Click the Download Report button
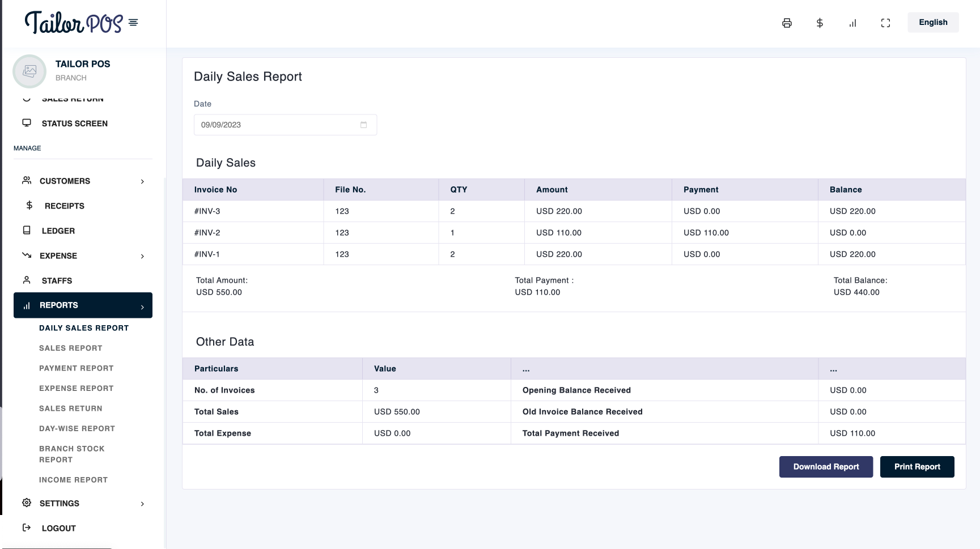Viewport: 980px width, 549px height. (826, 467)
